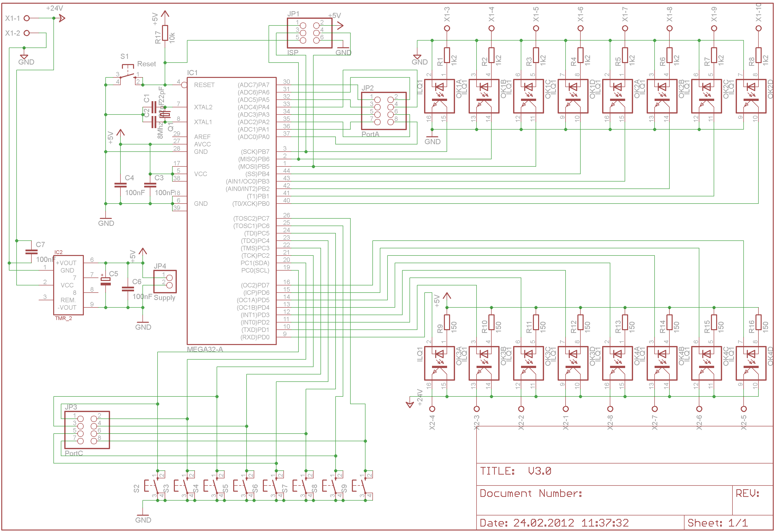Click the Reset label beside S1
The height and width of the screenshot is (532, 775).
[x=146, y=64]
